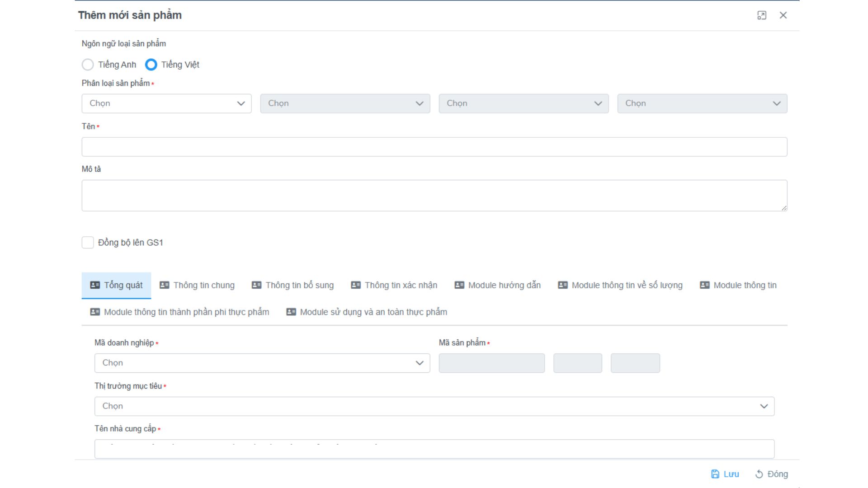Enable the Đồng bộ lên GS1 checkbox

click(x=88, y=243)
